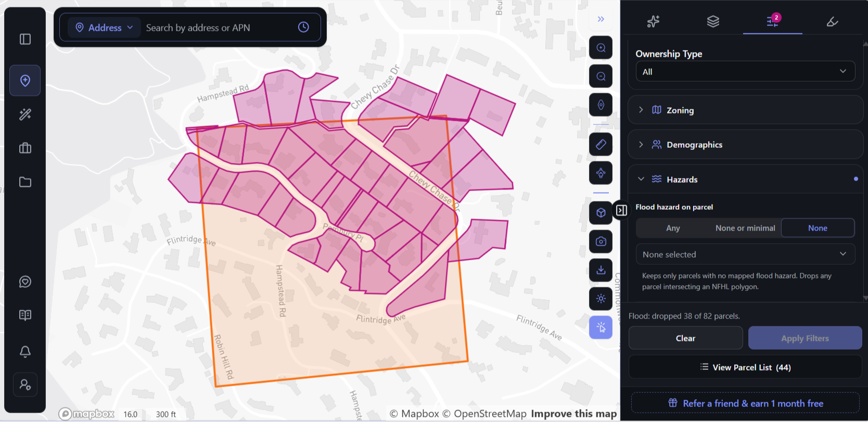Open notifications bell
868x422 pixels.
[25, 352]
